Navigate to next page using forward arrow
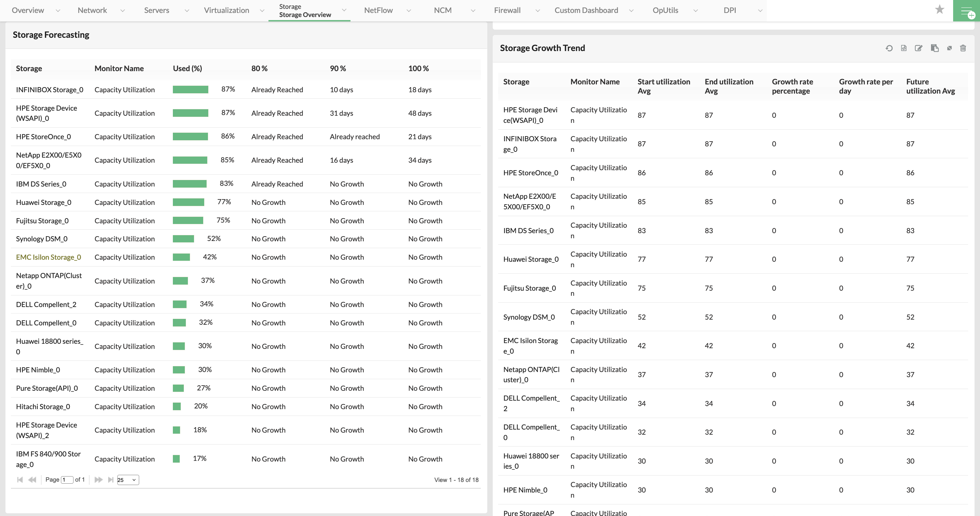The image size is (980, 516). 99,480
